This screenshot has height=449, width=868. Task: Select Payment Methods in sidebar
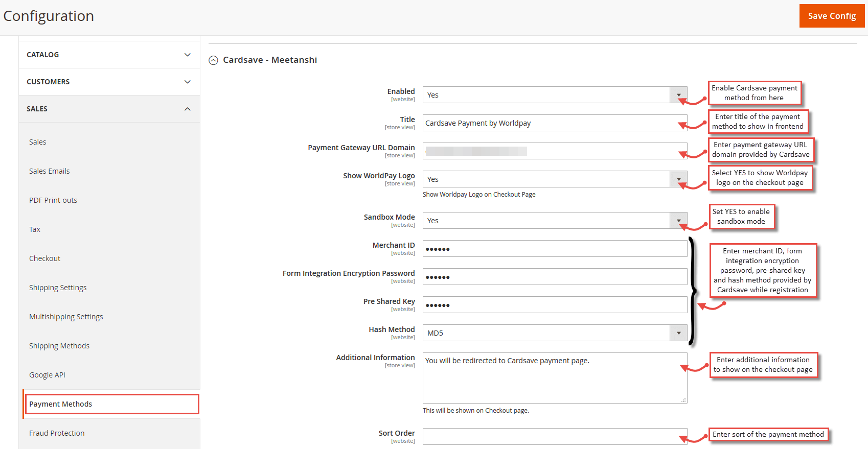coord(111,404)
